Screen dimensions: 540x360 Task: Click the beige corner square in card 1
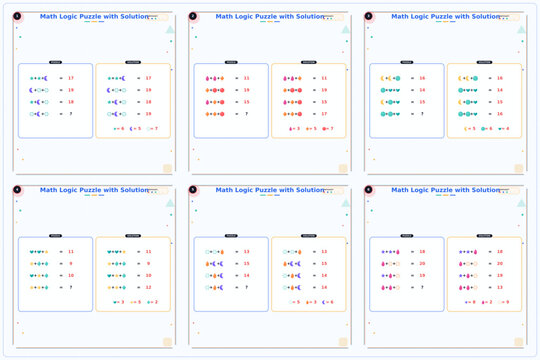(x=167, y=168)
